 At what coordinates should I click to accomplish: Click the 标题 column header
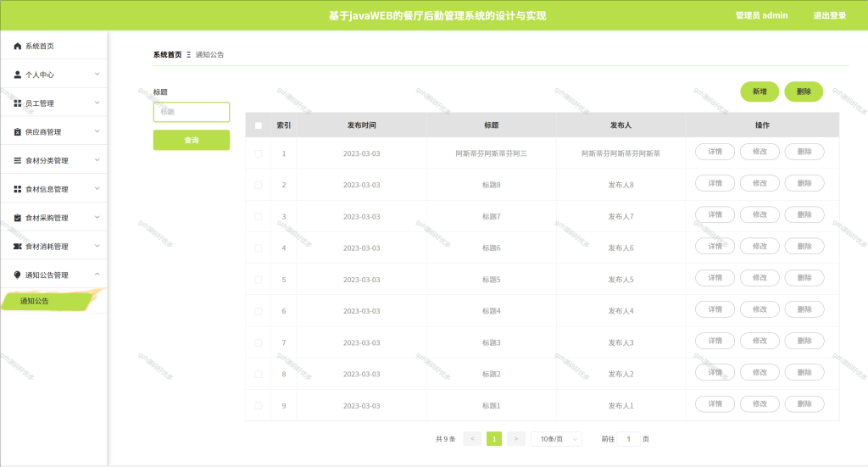click(491, 125)
